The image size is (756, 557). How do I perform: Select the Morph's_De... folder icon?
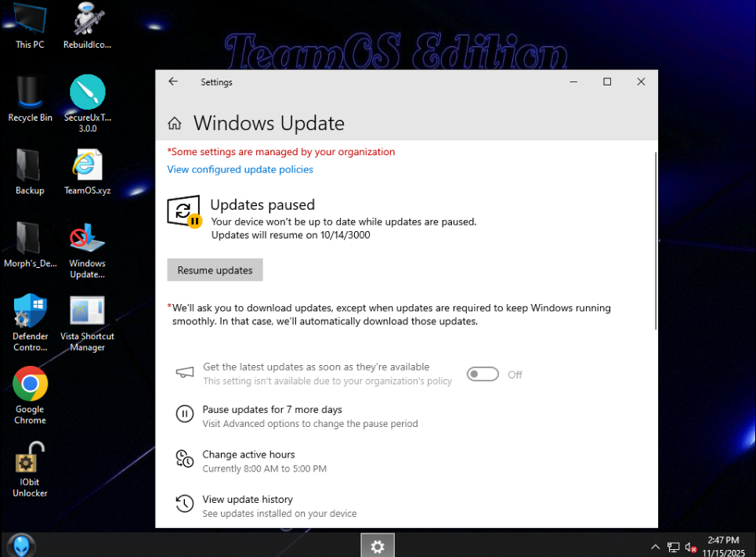pos(30,244)
